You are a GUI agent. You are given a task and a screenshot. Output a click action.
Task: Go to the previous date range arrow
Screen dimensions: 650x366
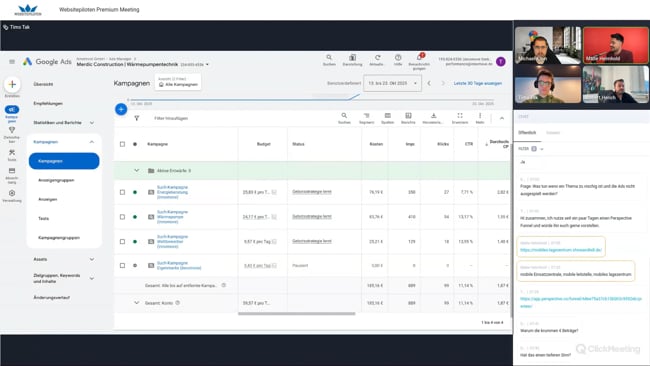pos(429,83)
